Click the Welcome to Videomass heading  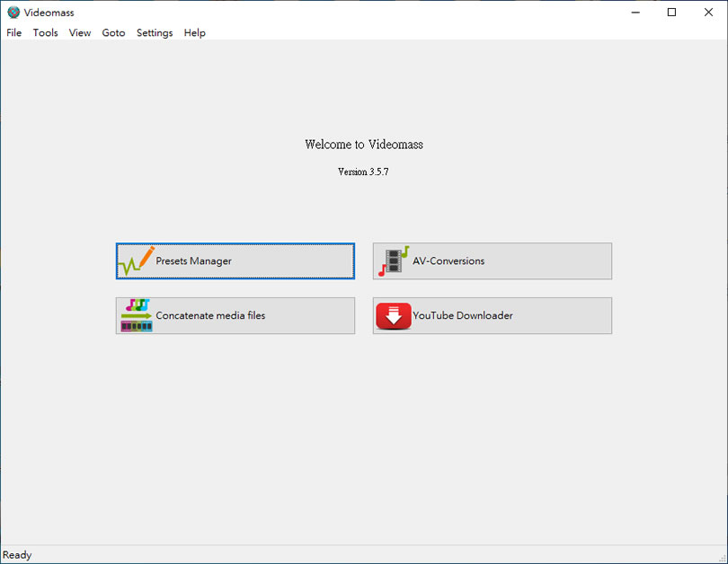tap(364, 145)
